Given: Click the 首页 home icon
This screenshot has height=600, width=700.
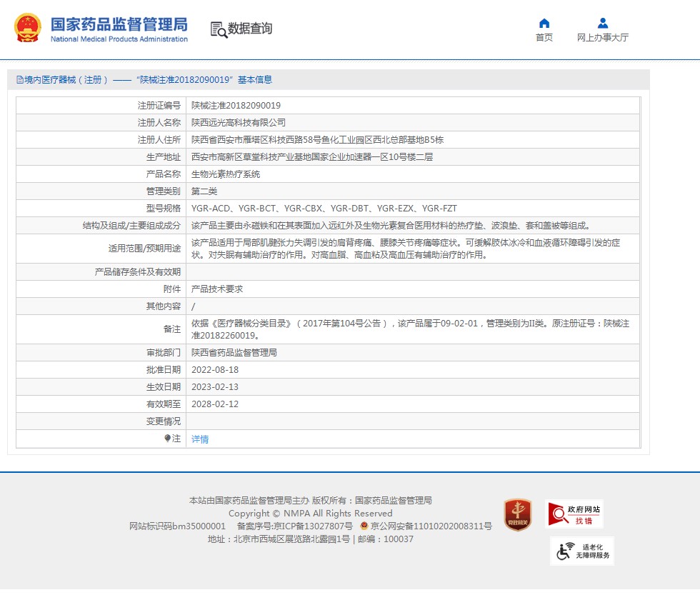Looking at the screenshot, I should click(544, 23).
